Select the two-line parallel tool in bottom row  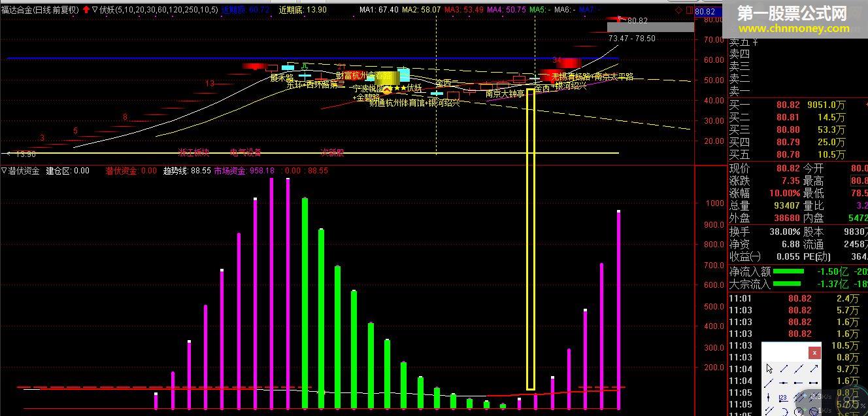[769, 411]
